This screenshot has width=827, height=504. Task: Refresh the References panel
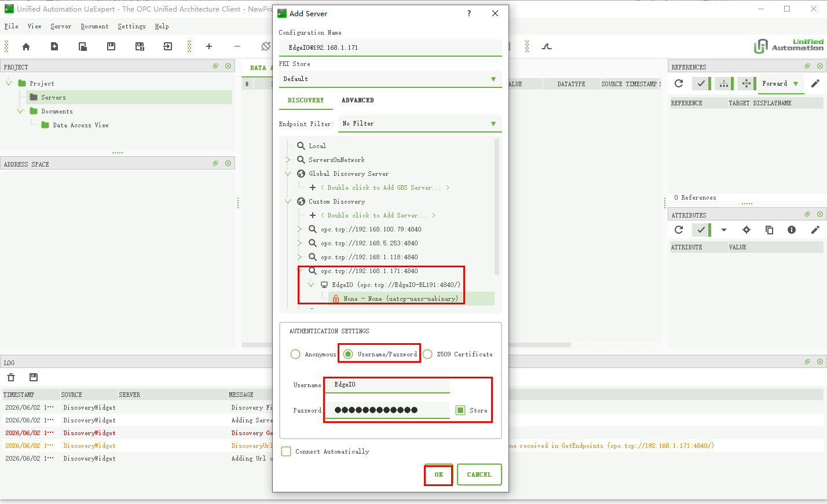click(679, 84)
